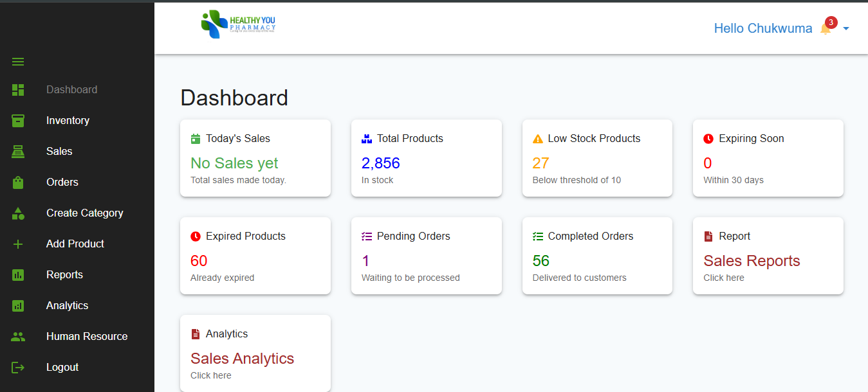Click the Dashboard grid icon in sidebar

18,90
